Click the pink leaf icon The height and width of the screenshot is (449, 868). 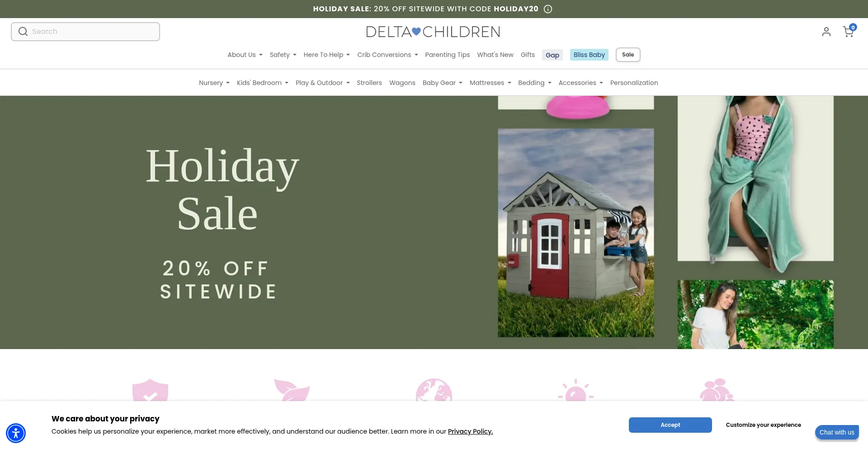pyautogui.click(x=292, y=390)
